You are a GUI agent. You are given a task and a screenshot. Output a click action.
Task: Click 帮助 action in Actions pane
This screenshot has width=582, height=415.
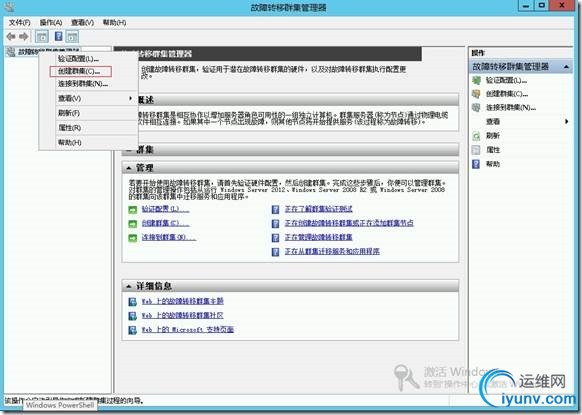click(x=493, y=164)
